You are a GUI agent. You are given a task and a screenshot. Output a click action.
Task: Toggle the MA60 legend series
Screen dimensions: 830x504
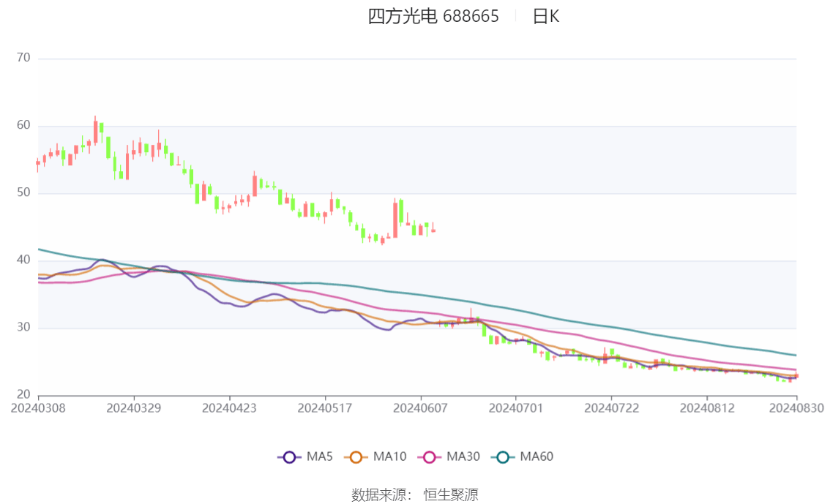point(523,456)
